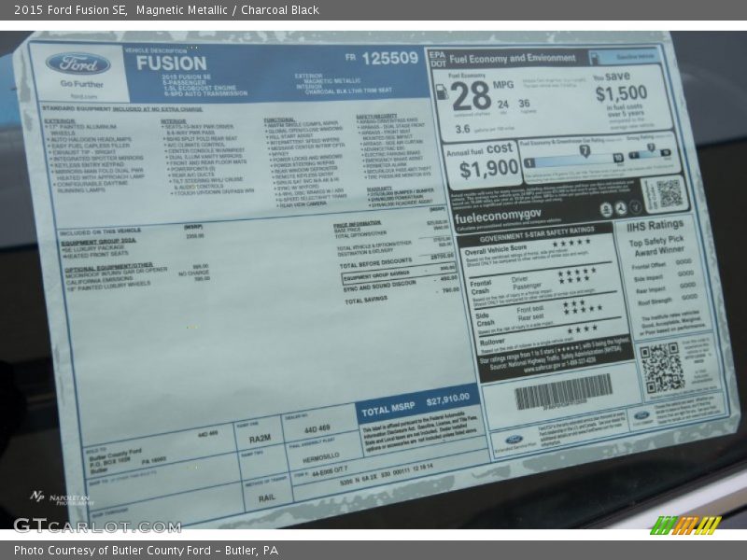The height and width of the screenshot is (560, 747).
Task: Click the 'Photo Courtesy of Butler County Ford' caption
Action: point(146,551)
